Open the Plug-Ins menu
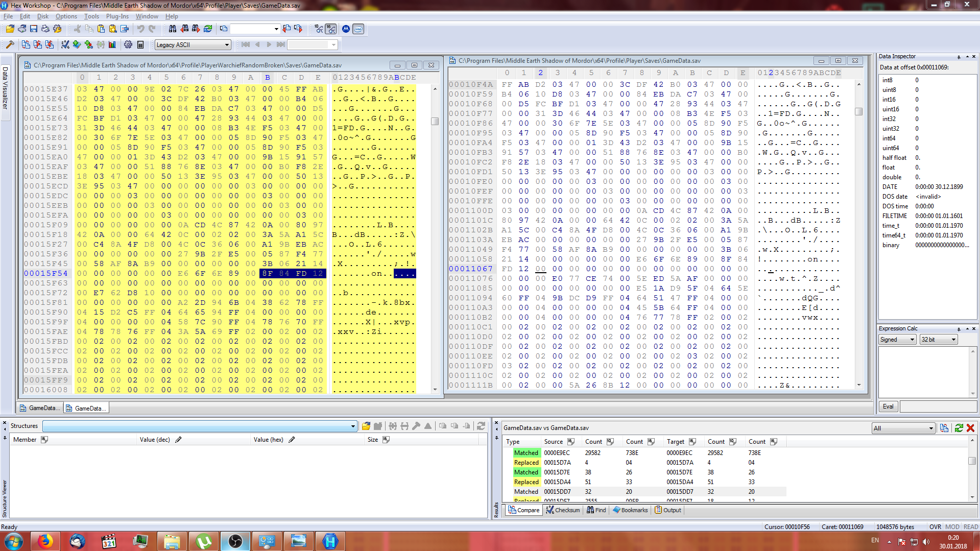 click(x=117, y=16)
